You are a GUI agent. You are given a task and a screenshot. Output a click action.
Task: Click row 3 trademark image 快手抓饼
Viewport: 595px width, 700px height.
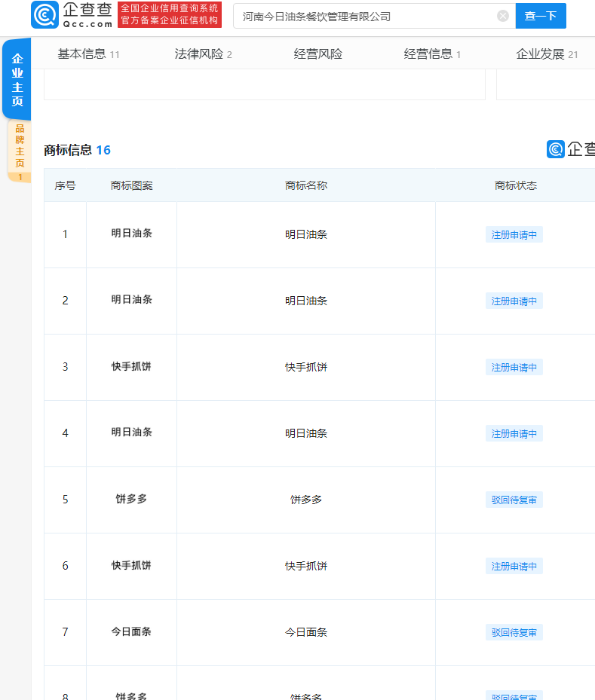point(132,366)
